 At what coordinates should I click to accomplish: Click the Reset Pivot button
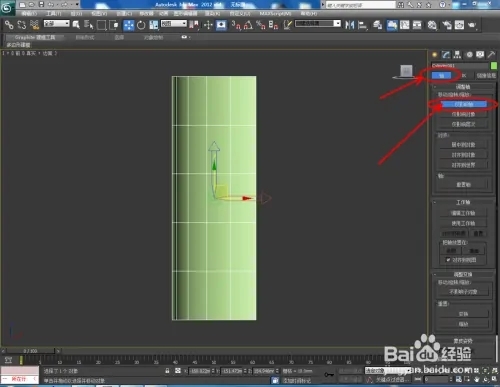pyautogui.click(x=463, y=184)
